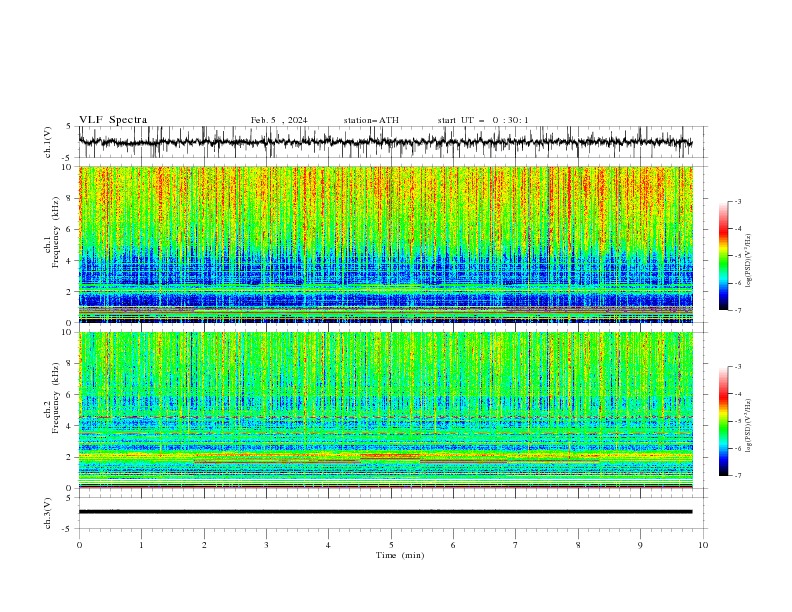
Task: Click the ch.2 color bar log(PSD) label
Action: [748, 426]
